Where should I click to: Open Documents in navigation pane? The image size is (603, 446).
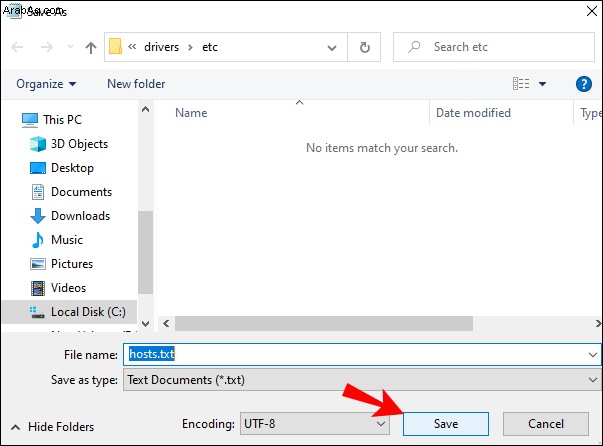tap(82, 192)
